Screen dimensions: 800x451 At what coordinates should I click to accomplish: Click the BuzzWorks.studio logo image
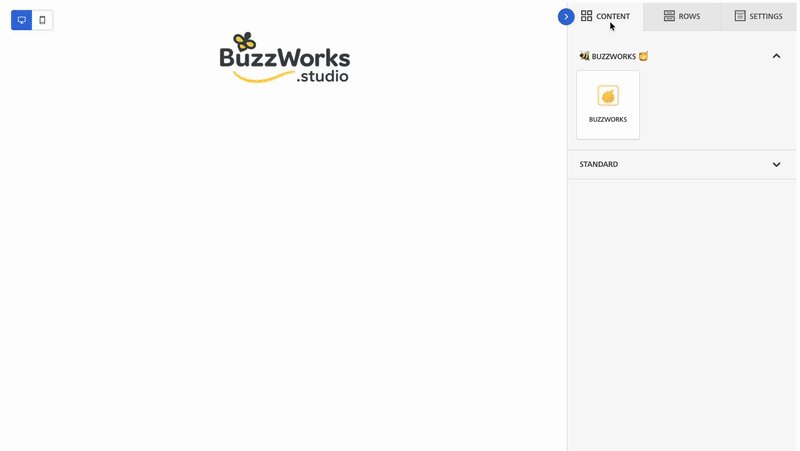(x=285, y=58)
